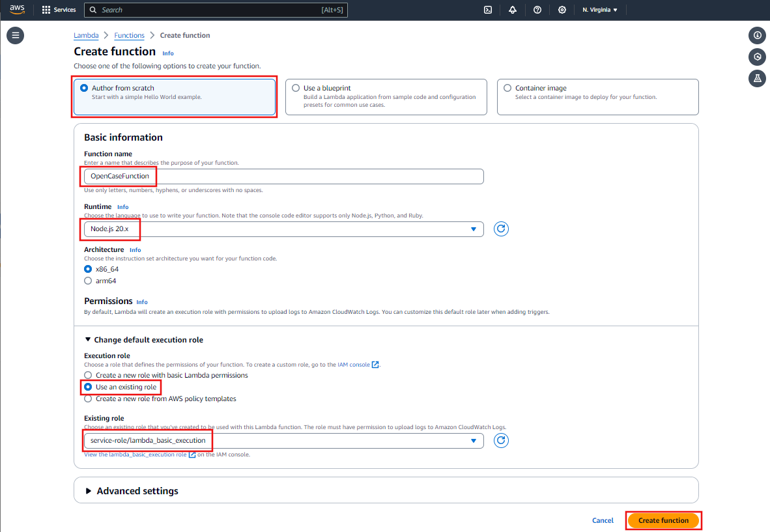The width and height of the screenshot is (770, 532).
Task: Open the settings gear icon
Action: (x=562, y=10)
